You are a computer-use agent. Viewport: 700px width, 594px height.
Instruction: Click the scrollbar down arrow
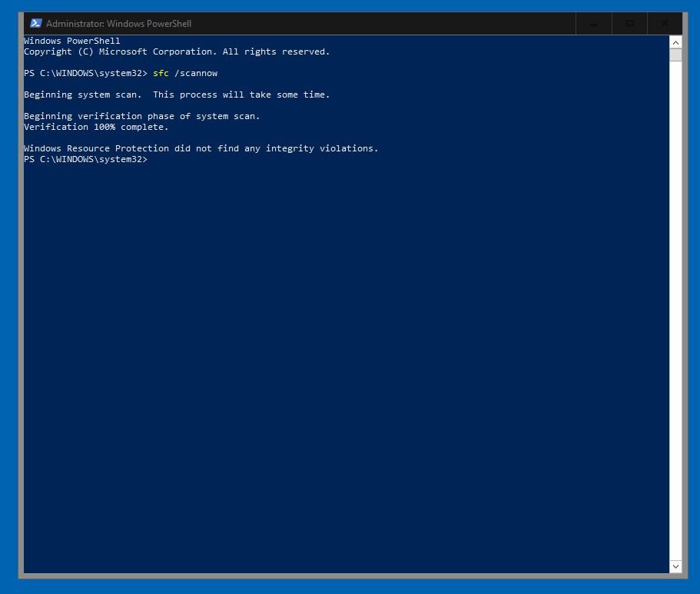(x=675, y=566)
